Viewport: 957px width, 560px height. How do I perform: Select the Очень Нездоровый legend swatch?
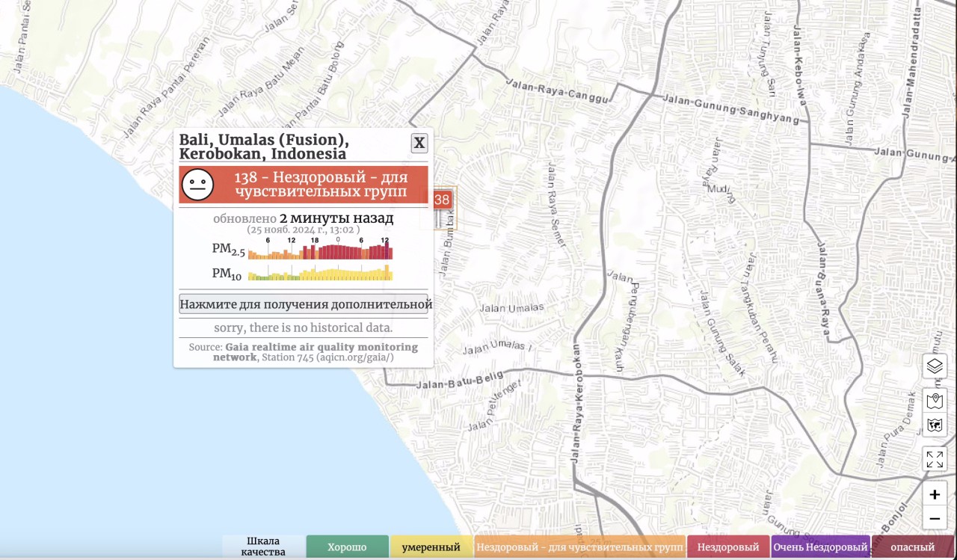[820, 547]
